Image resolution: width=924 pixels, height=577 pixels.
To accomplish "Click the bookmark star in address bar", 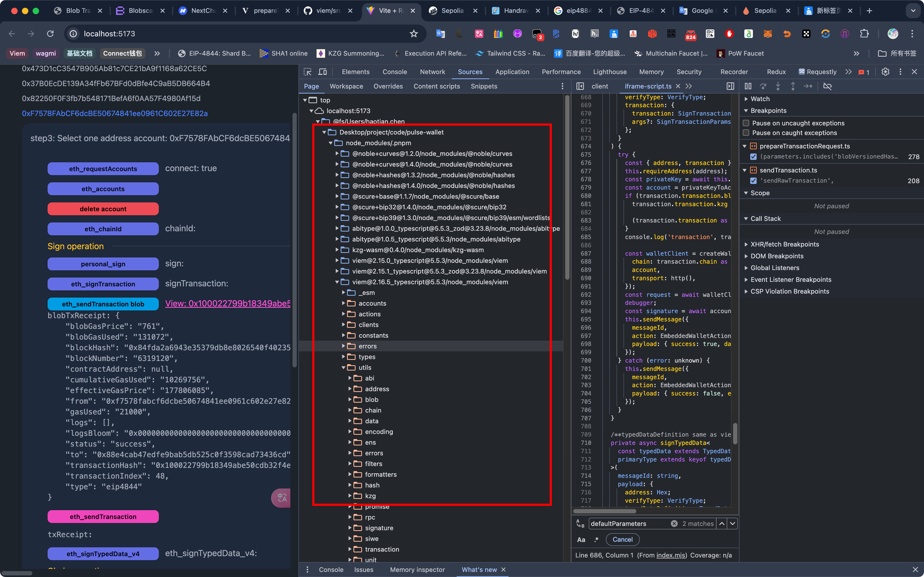I will click(414, 34).
